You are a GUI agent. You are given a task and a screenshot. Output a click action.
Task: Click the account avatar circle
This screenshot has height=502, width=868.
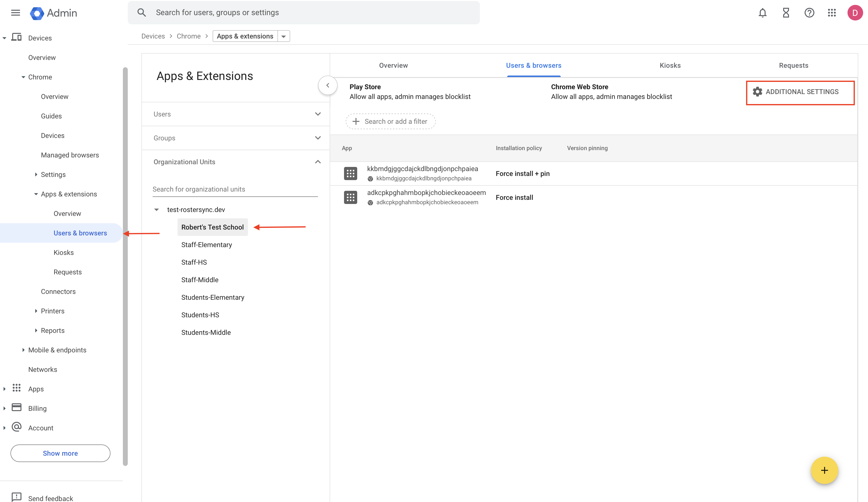tap(855, 13)
